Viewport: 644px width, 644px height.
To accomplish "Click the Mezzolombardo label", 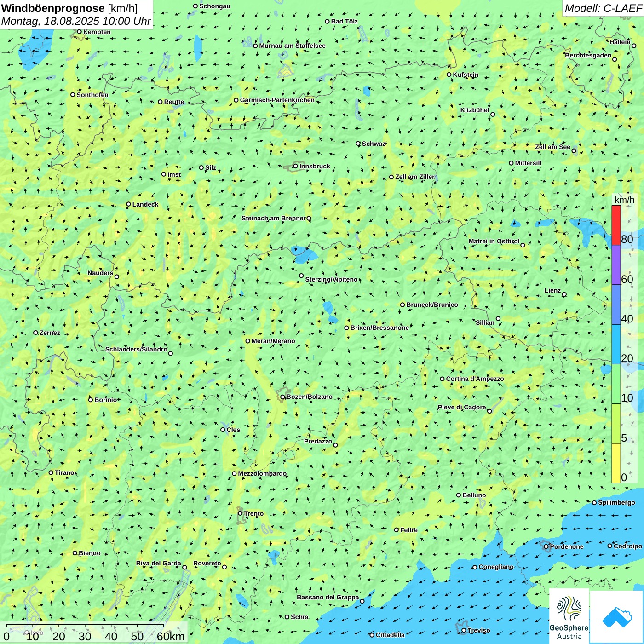I will tap(262, 473).
